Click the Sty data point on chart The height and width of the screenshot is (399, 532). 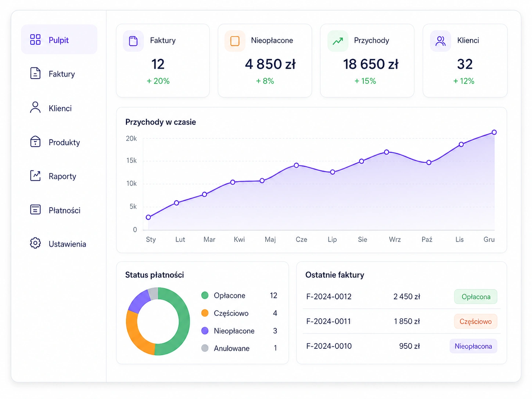point(148,218)
